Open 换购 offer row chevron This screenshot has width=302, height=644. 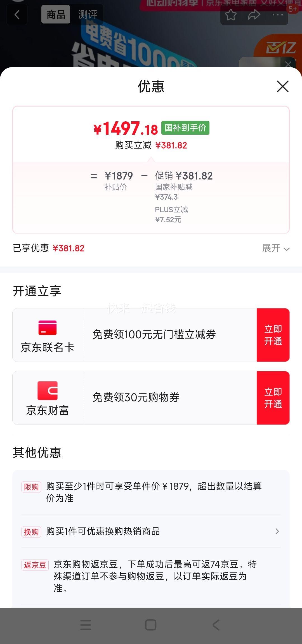(x=277, y=531)
